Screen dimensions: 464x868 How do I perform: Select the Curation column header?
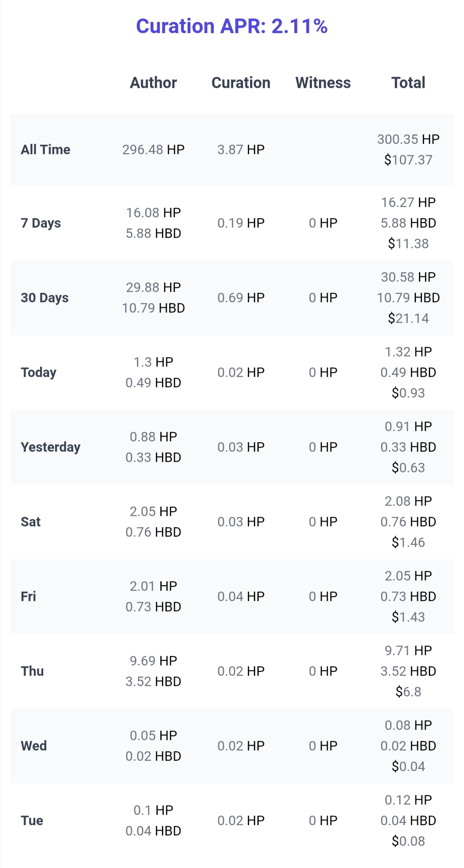pos(241,82)
